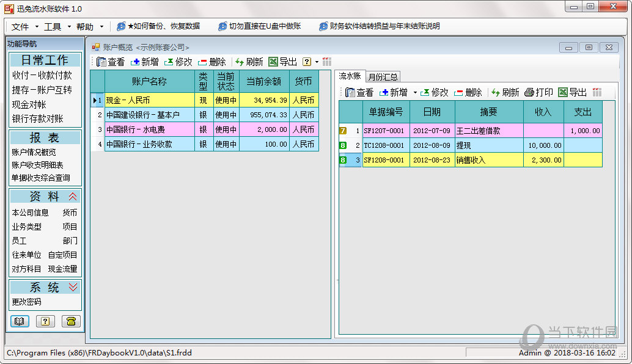The image size is (632, 364).
Task: Open 提存-账户互转 in navigation
Action: pos(42,90)
